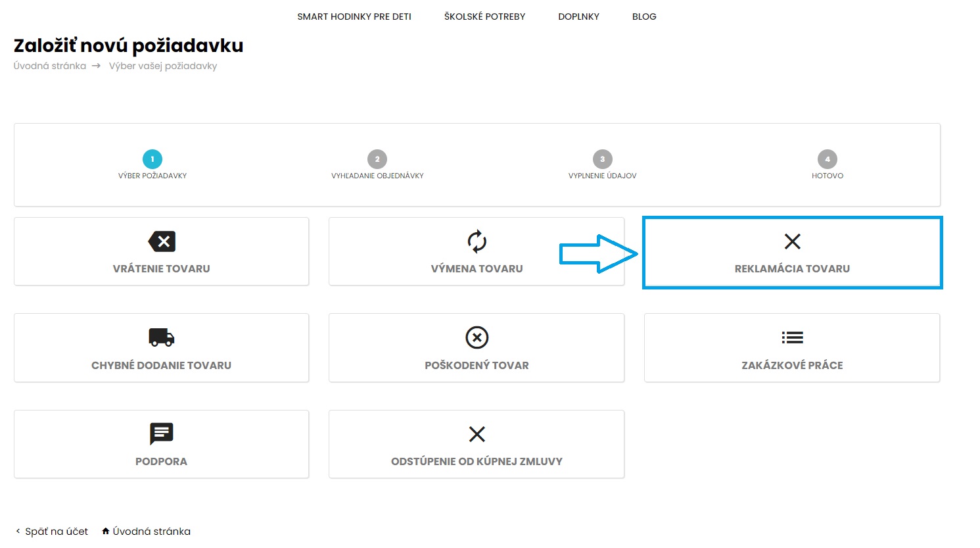Open the Školské potreby menu item

(x=484, y=16)
